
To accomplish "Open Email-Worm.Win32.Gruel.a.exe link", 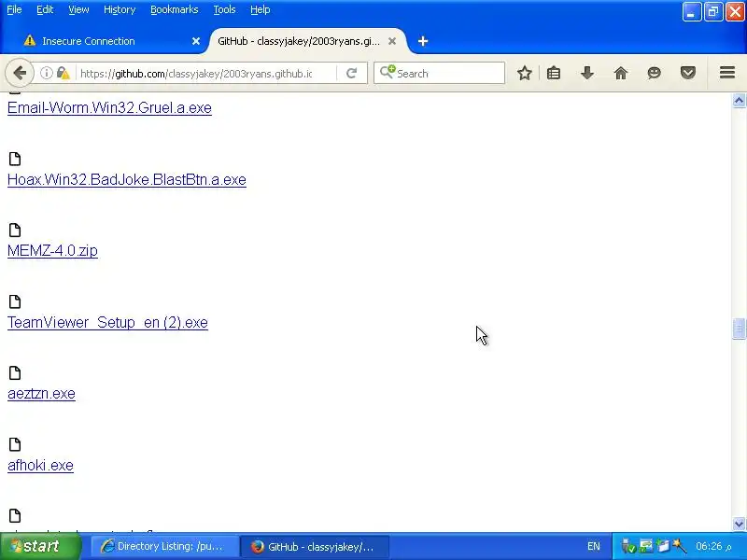I will [x=109, y=108].
